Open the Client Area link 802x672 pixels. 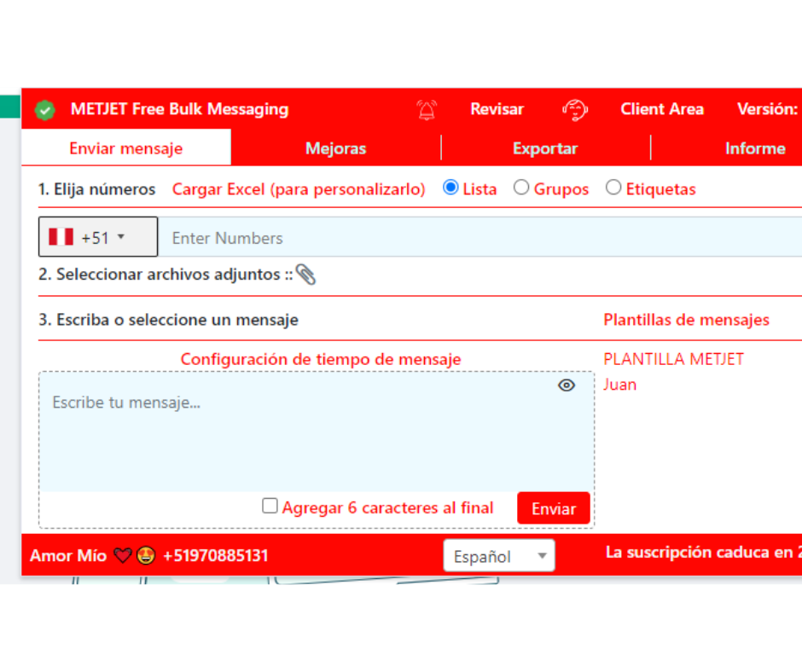click(662, 109)
